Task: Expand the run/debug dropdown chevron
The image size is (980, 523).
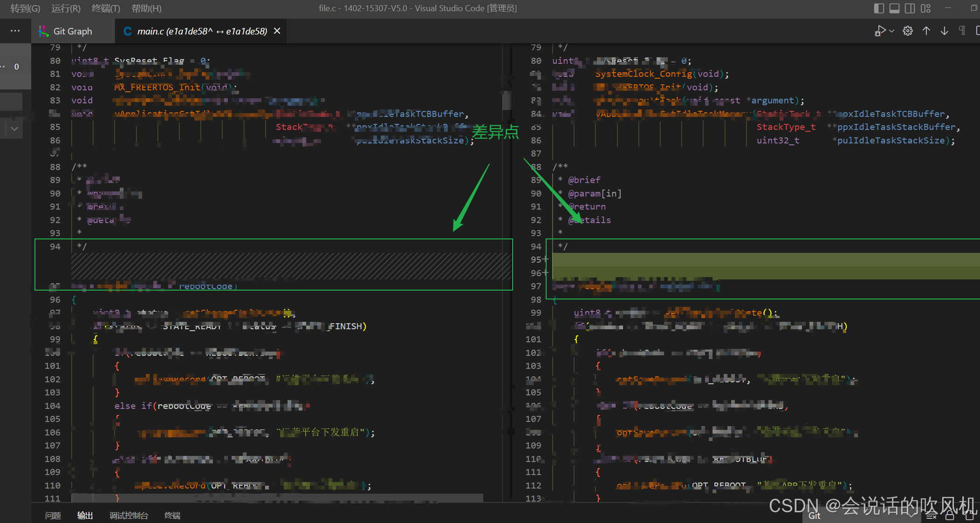Action: click(891, 31)
